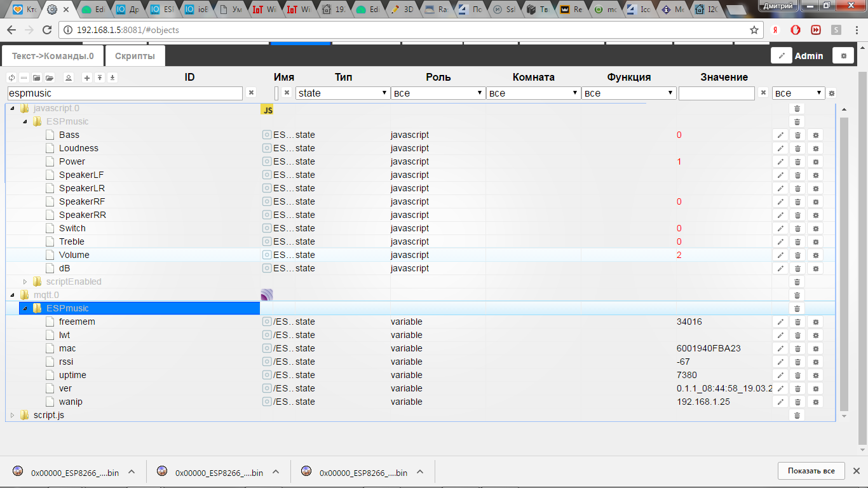
Task: Click the download arrow icon in the toolbar
Action: tap(112, 78)
